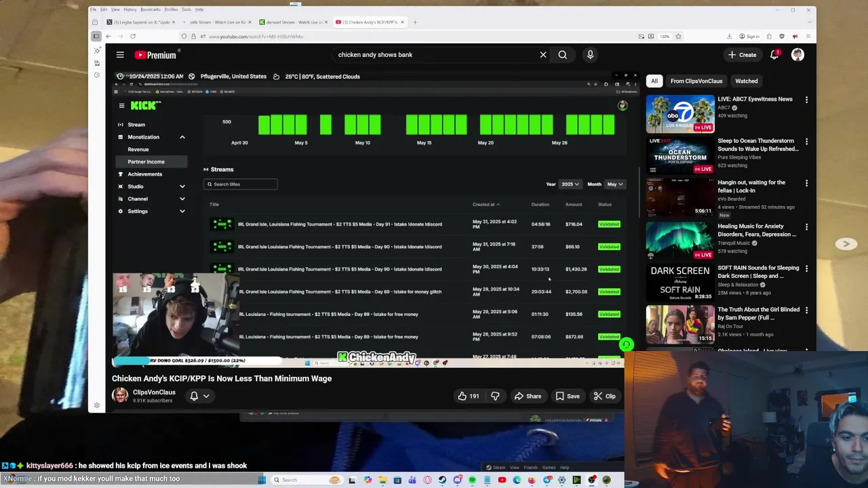Image resolution: width=868 pixels, height=488 pixels.
Task: Open the YouTube notifications bell
Action: click(x=774, y=55)
